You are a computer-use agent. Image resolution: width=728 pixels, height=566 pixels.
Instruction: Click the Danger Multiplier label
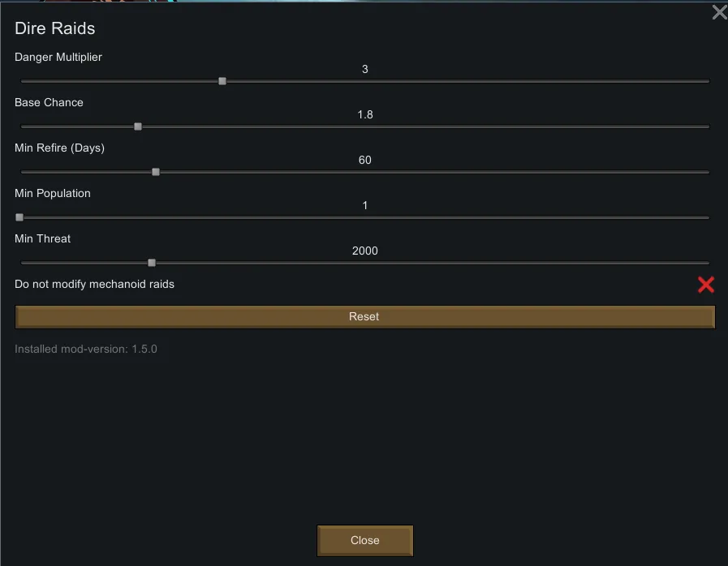[58, 58]
